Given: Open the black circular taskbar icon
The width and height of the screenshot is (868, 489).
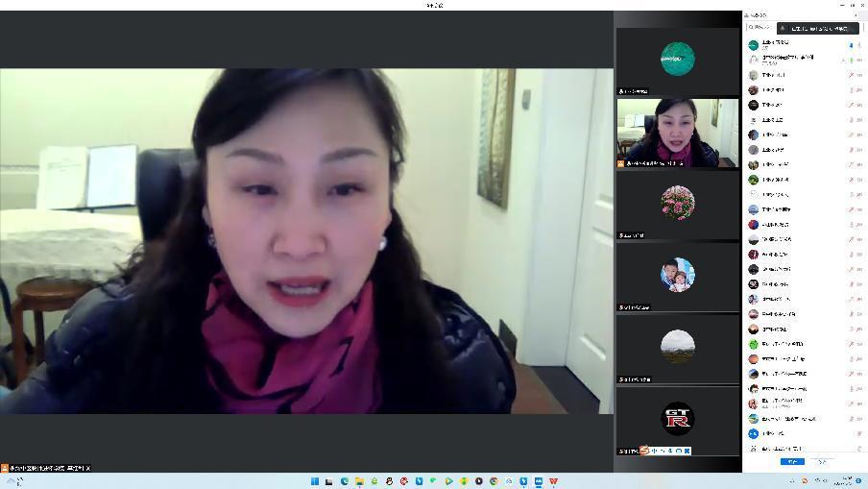Looking at the screenshot, I should click(x=479, y=481).
